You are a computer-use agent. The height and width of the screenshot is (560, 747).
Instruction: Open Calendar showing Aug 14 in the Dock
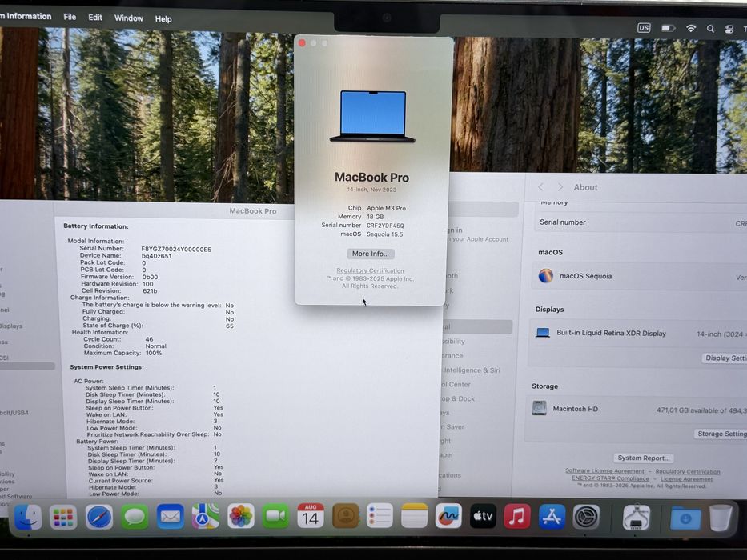click(311, 516)
